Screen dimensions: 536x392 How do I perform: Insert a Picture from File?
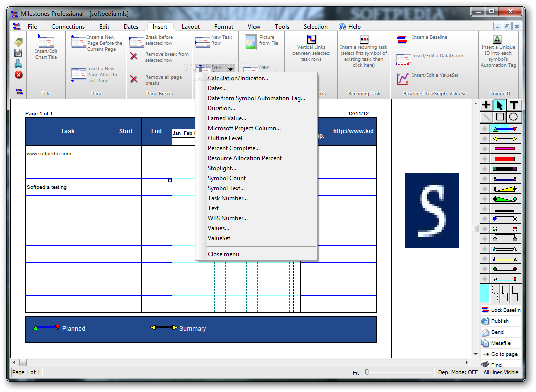[262, 42]
